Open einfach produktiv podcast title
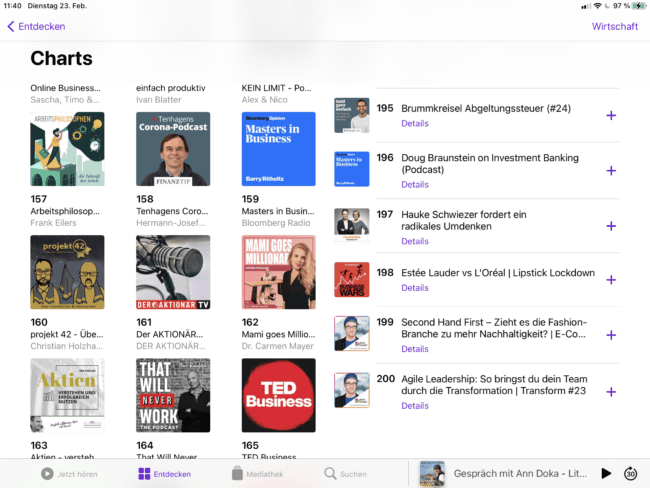 pyautogui.click(x=171, y=88)
